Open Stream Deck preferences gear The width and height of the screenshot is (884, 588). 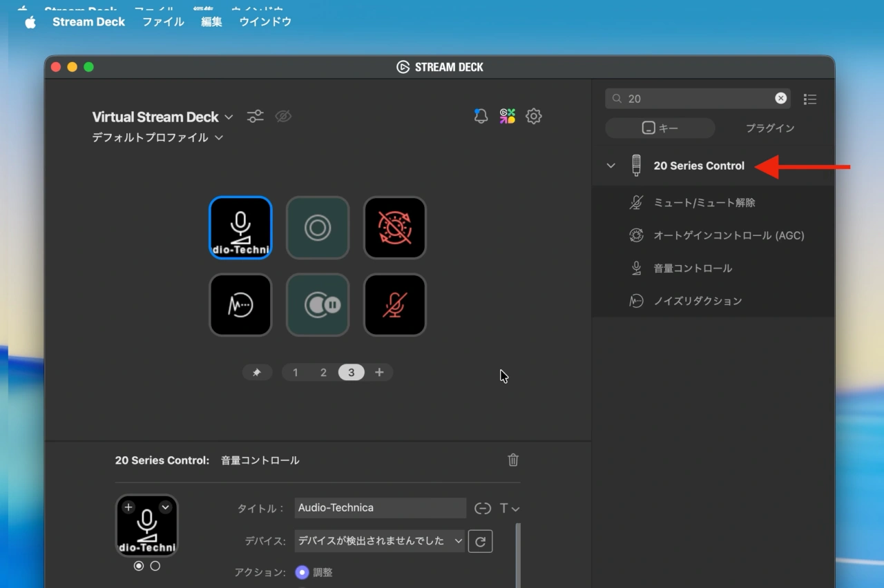pos(534,116)
